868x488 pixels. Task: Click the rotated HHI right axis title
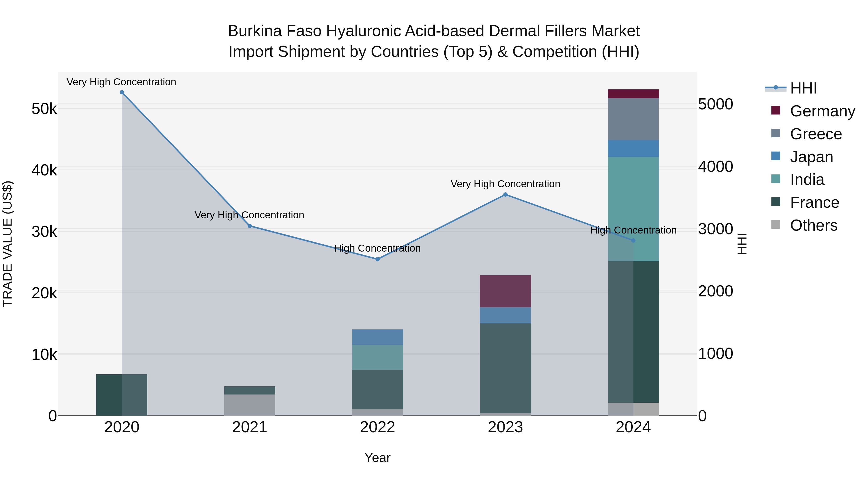(742, 244)
